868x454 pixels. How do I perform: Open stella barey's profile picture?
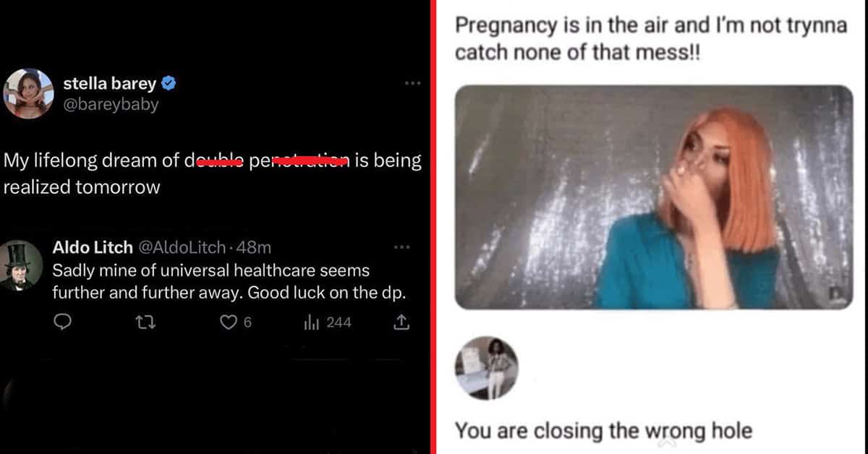(x=28, y=94)
